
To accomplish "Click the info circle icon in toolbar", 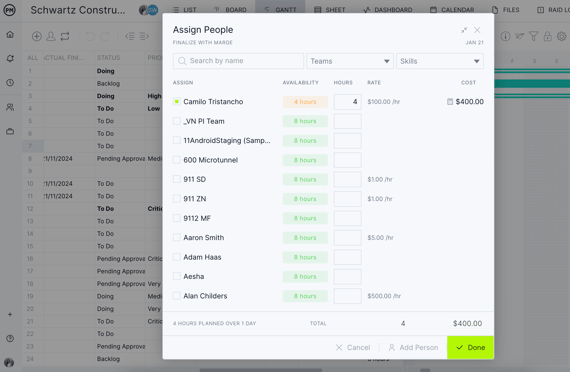I will point(505,36).
